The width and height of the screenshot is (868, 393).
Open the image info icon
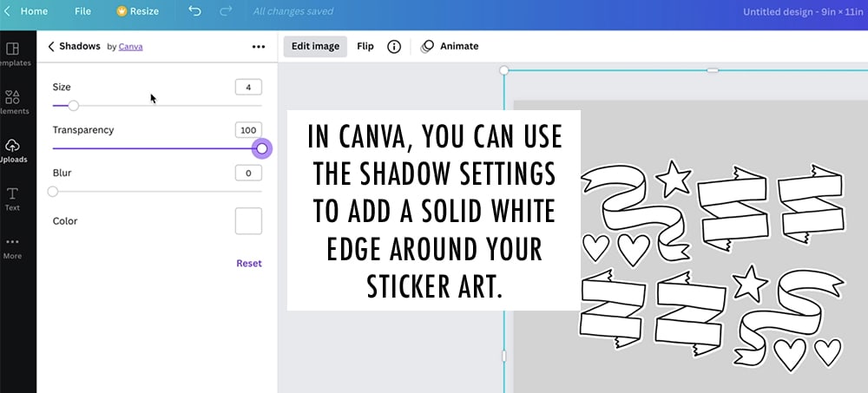(393, 47)
